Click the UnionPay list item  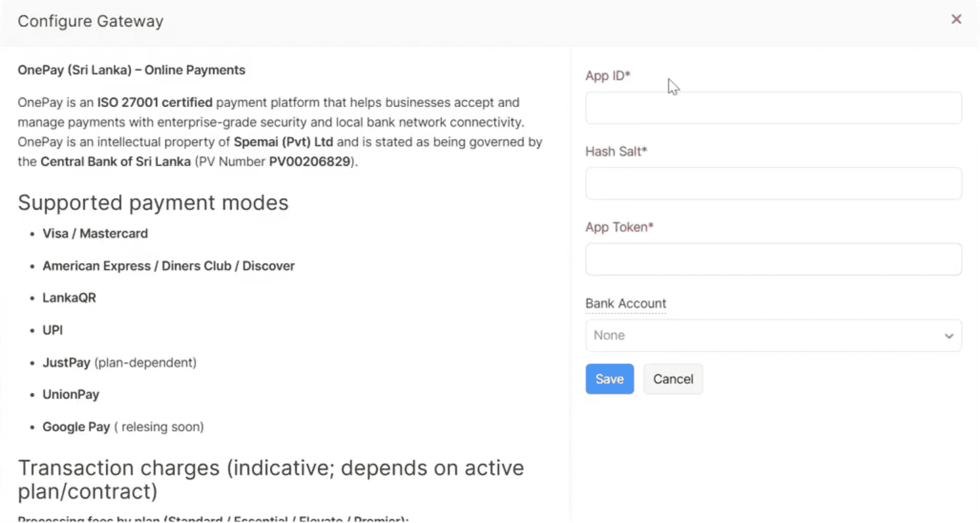click(x=71, y=394)
